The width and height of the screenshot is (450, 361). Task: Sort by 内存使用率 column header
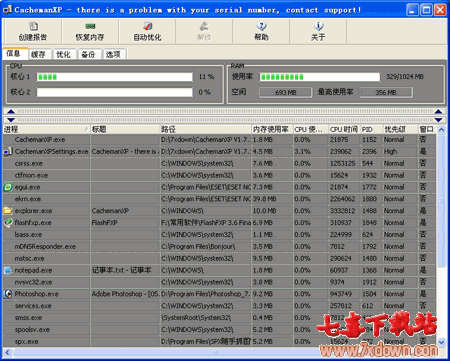[x=272, y=129]
